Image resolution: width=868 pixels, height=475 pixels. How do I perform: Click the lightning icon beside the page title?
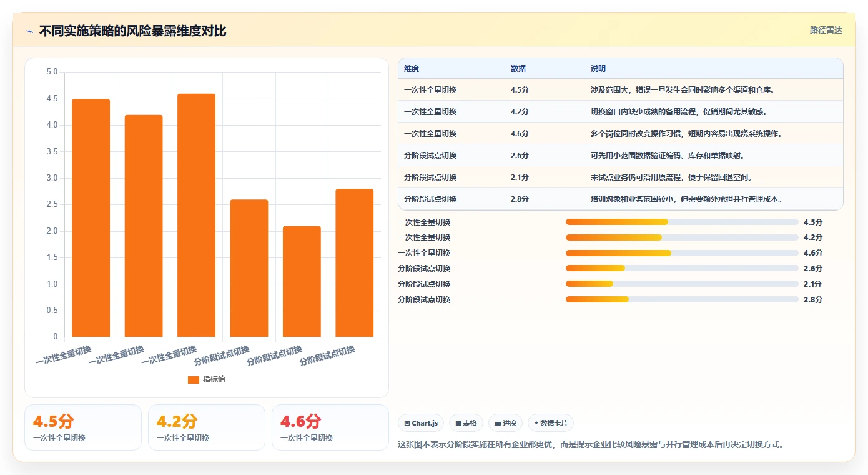(x=30, y=31)
